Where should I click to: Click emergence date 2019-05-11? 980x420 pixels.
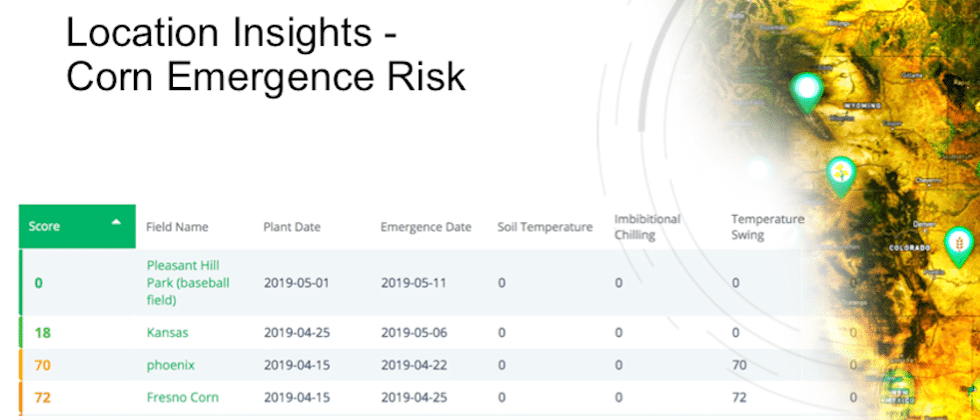pyautogui.click(x=414, y=283)
